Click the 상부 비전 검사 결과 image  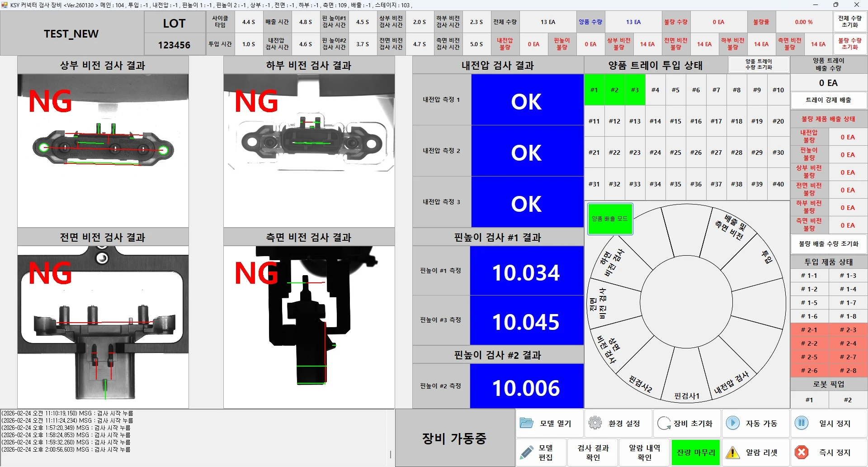pyautogui.click(x=103, y=151)
